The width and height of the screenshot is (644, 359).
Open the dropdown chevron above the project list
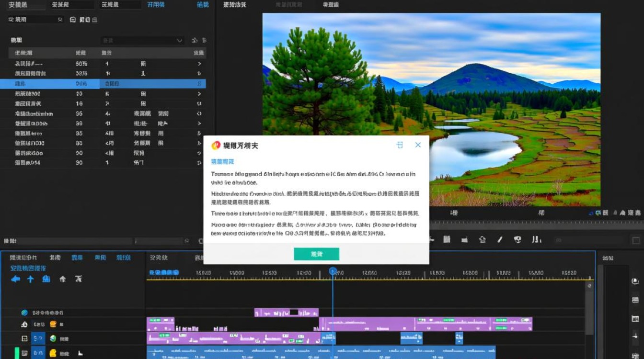click(180, 41)
